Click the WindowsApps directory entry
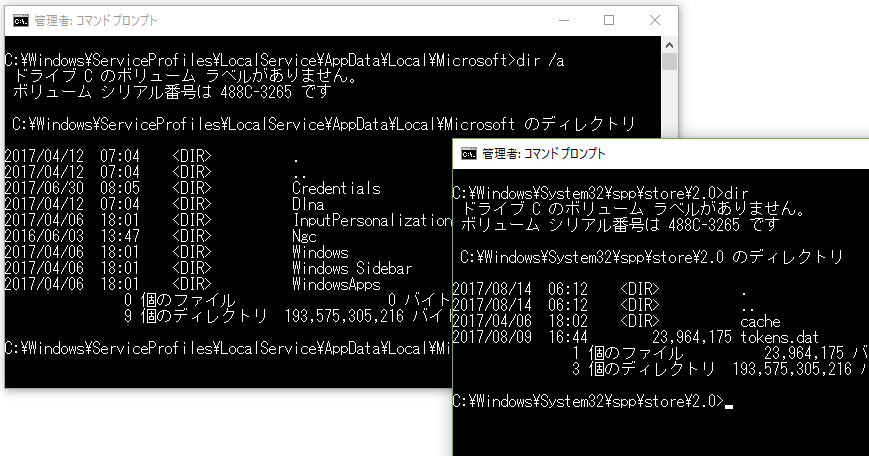This screenshot has height=456, width=869. [336, 285]
